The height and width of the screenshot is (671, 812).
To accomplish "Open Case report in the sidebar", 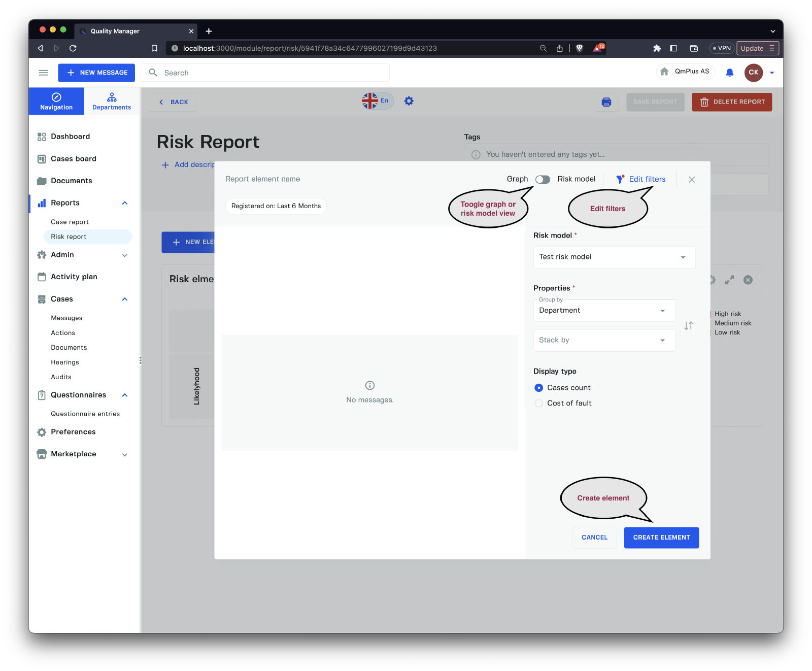I will 70,222.
